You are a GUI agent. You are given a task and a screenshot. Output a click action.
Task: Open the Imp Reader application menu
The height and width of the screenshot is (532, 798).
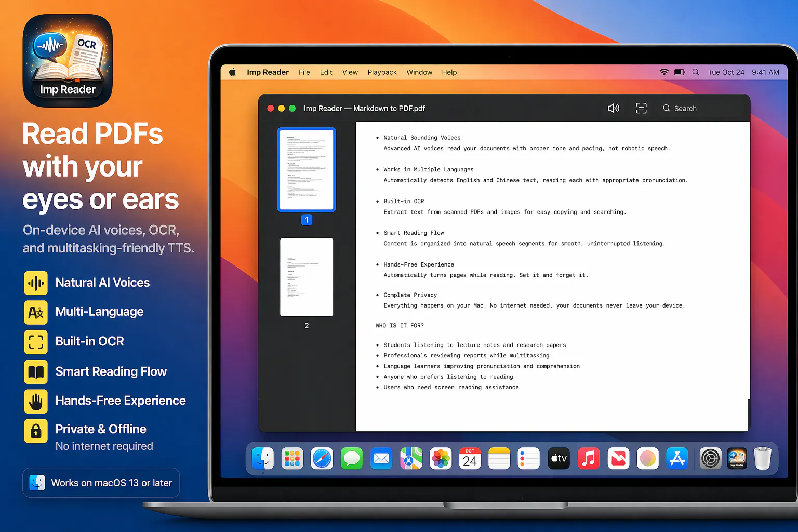coord(268,72)
